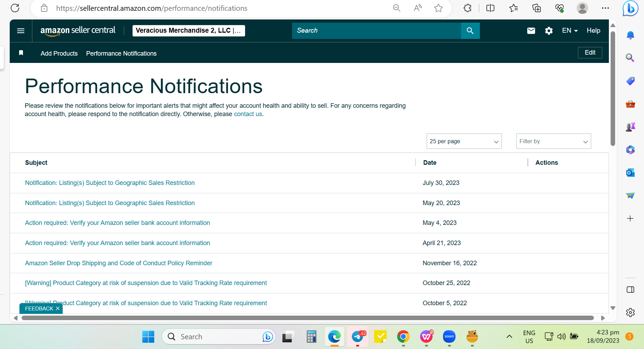Click the horizontal scrollbar under the table

[308, 318]
